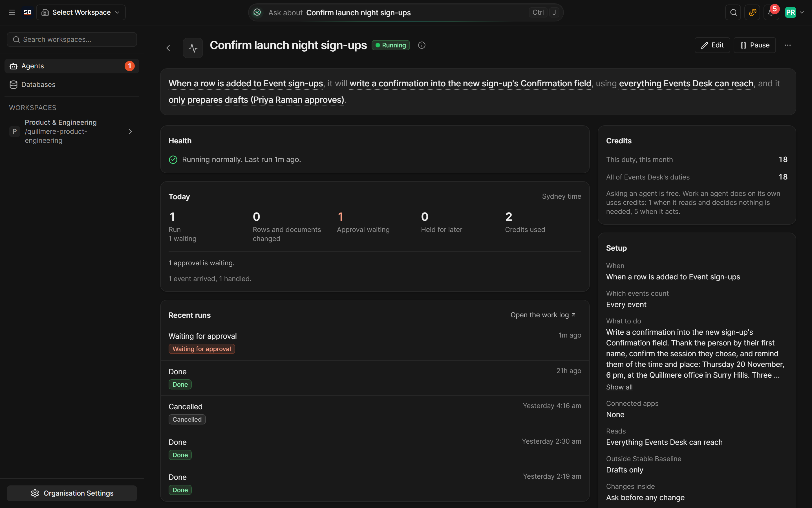The width and height of the screenshot is (812, 508).
Task: Click the Databases cylinder icon
Action: click(14, 85)
